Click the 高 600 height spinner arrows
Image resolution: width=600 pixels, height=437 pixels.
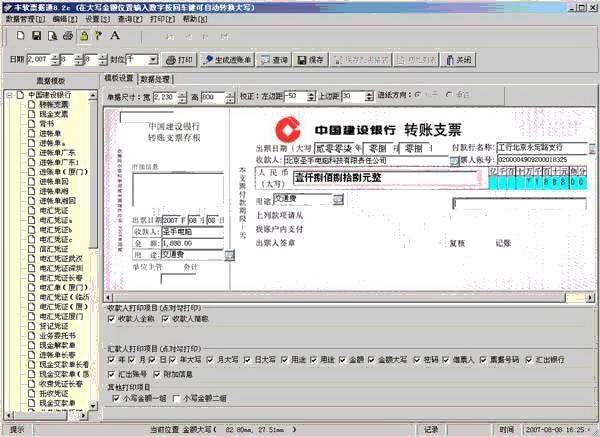230,97
